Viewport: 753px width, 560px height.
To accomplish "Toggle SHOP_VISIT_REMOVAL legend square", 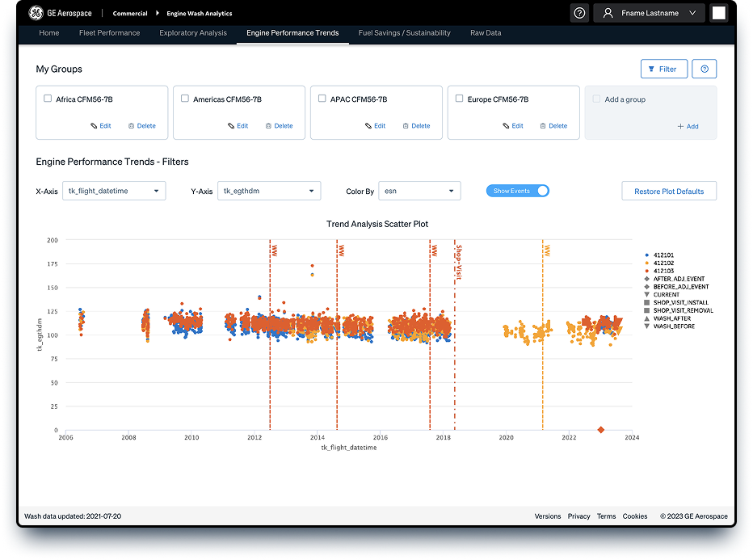I will pyautogui.click(x=647, y=310).
